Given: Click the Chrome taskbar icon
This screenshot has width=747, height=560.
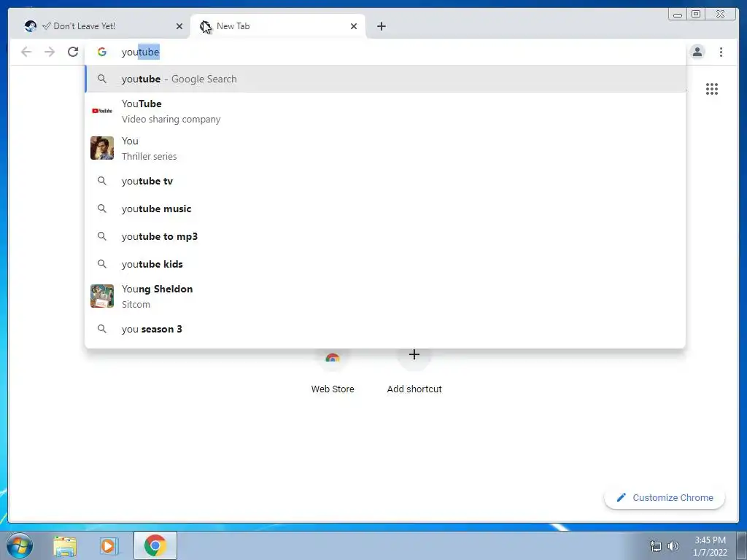Looking at the screenshot, I should pos(155,545).
